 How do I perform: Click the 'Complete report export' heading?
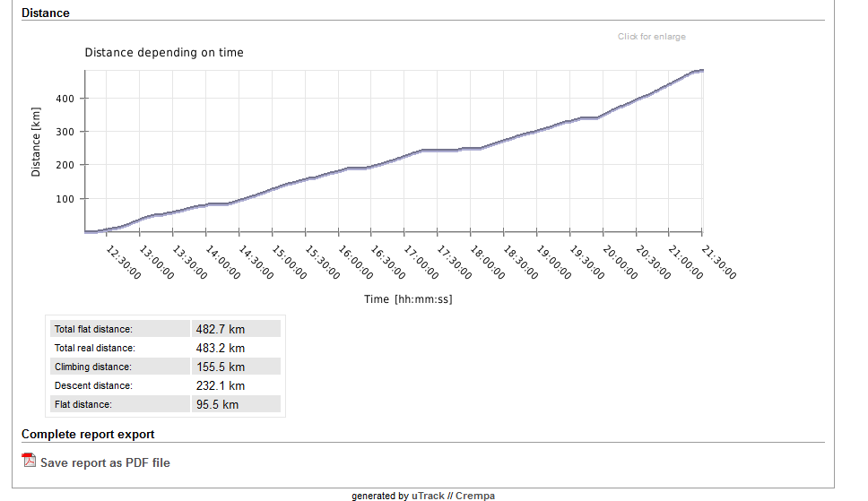(88, 435)
